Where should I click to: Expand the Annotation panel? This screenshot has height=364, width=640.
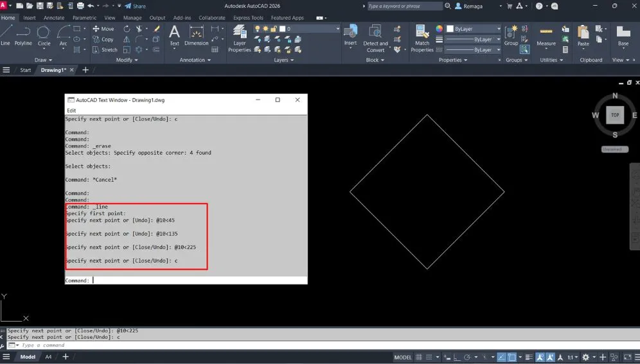195,60
